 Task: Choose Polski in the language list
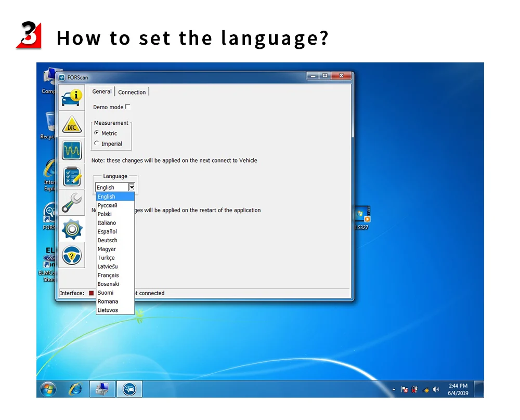[x=115, y=214]
